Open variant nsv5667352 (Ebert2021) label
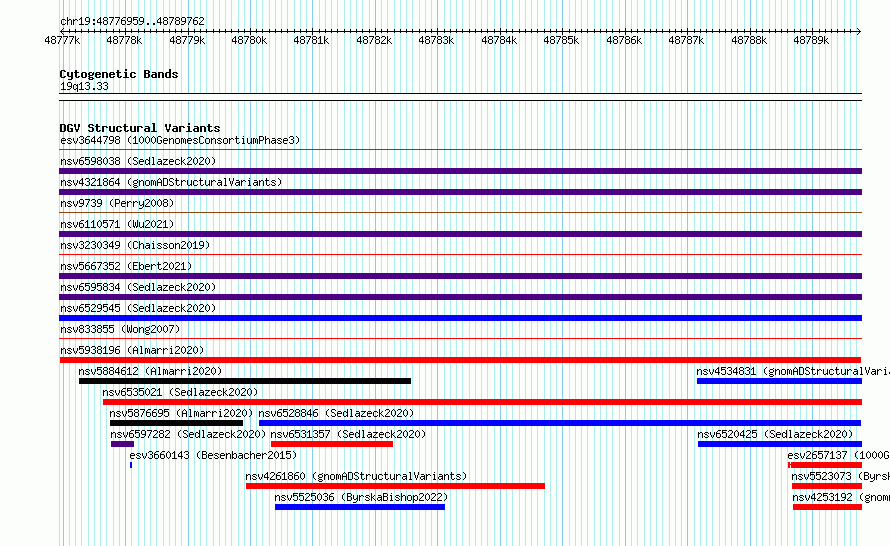The height and width of the screenshot is (546, 890). point(126,266)
